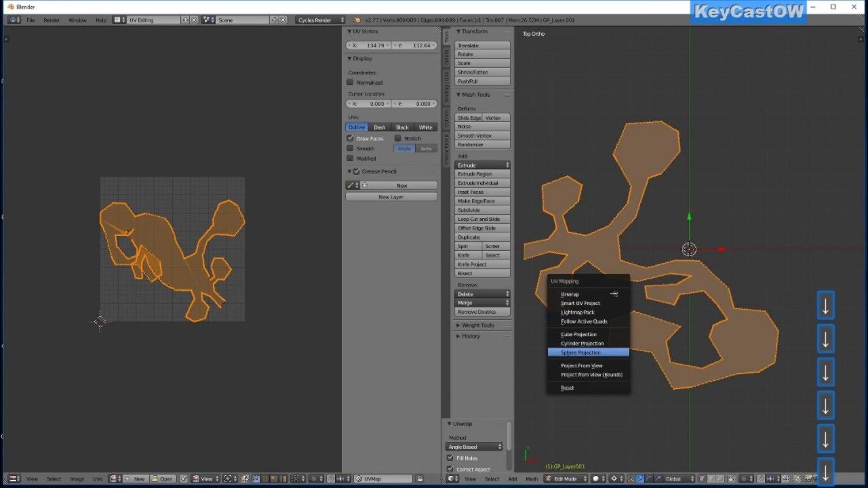This screenshot has height=488, width=868.
Task: Add a new scene with plus icon
Action: click(274, 20)
